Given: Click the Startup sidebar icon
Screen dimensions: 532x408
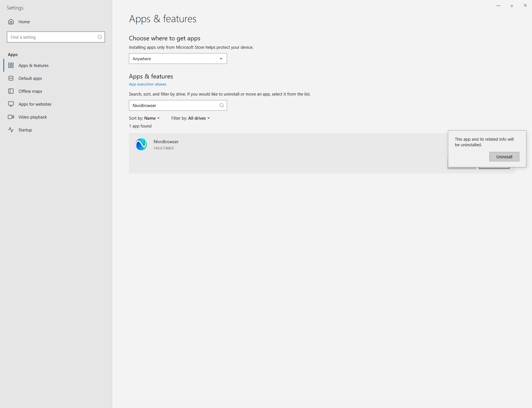Looking at the screenshot, I should pos(11,130).
